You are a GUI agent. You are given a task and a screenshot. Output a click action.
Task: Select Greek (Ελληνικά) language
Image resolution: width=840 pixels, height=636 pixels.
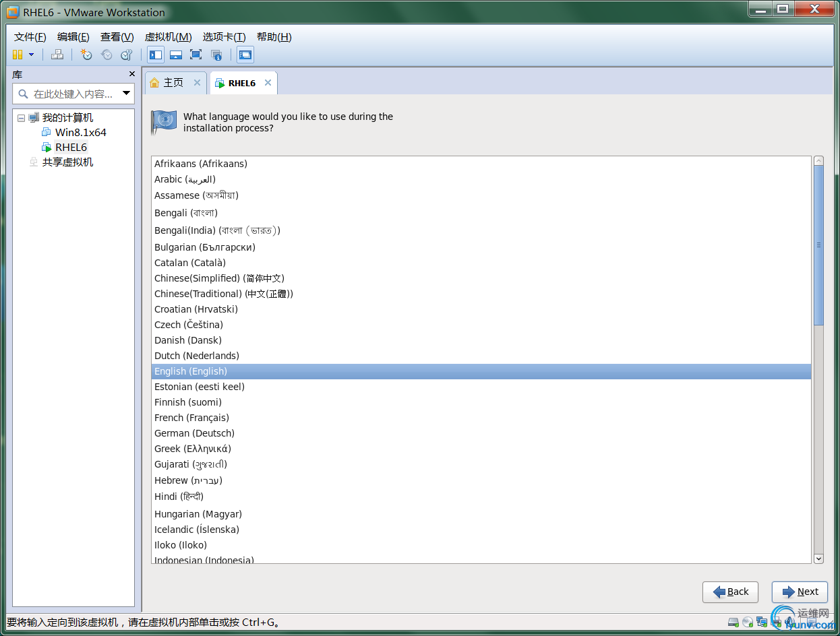(481, 449)
